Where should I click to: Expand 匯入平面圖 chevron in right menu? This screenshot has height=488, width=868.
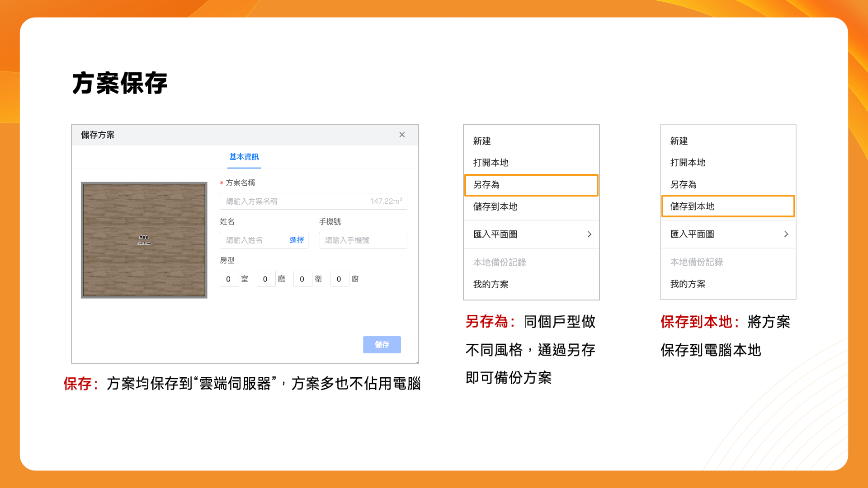click(x=786, y=234)
